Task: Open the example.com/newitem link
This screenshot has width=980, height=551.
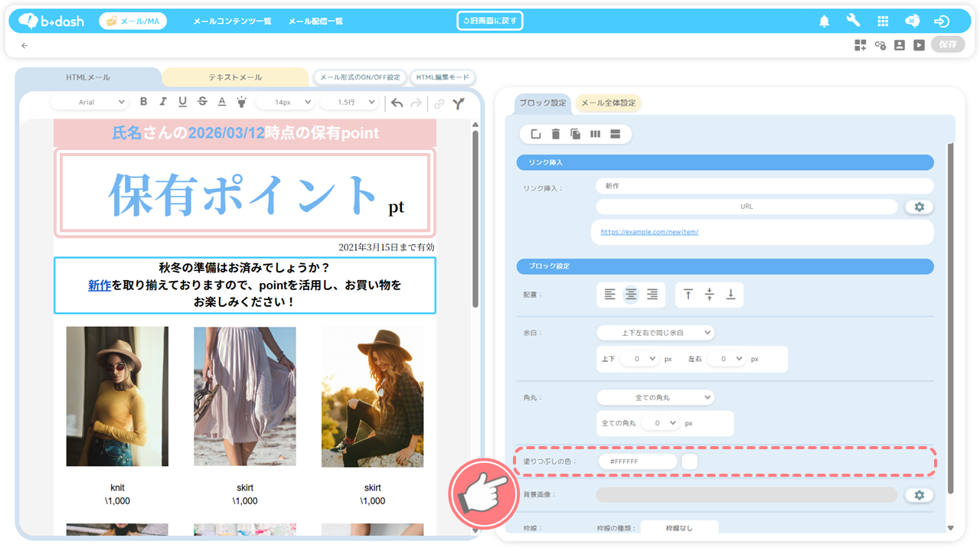Action: pyautogui.click(x=649, y=232)
